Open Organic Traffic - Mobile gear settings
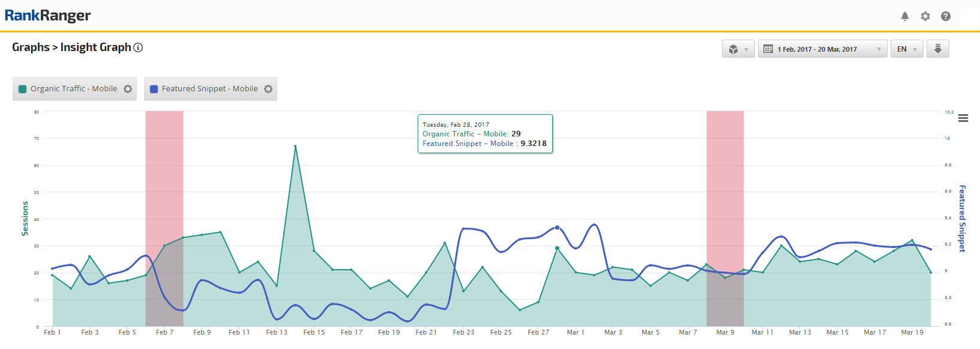Viewport: 980px width, 349px height. click(x=128, y=89)
